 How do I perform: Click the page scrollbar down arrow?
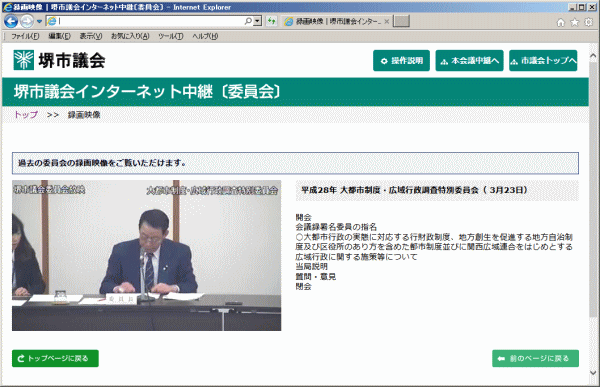pyautogui.click(x=593, y=372)
